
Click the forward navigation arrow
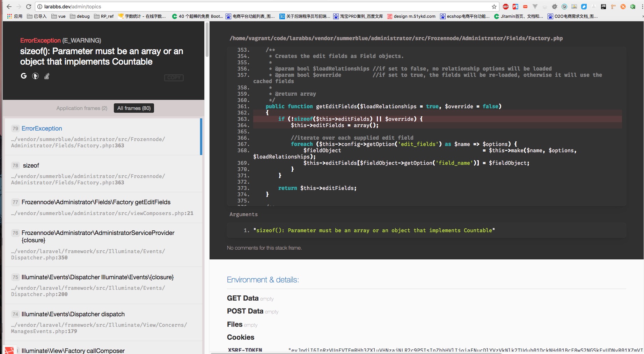tap(19, 7)
